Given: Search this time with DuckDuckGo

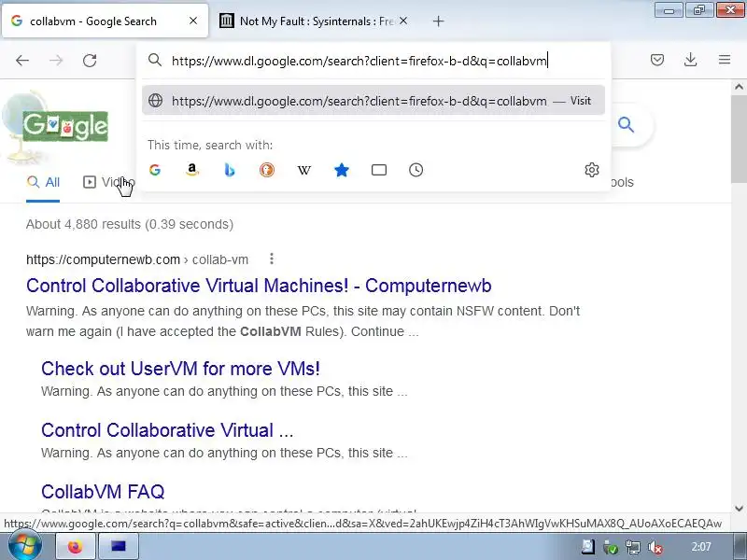Looking at the screenshot, I should (x=267, y=170).
